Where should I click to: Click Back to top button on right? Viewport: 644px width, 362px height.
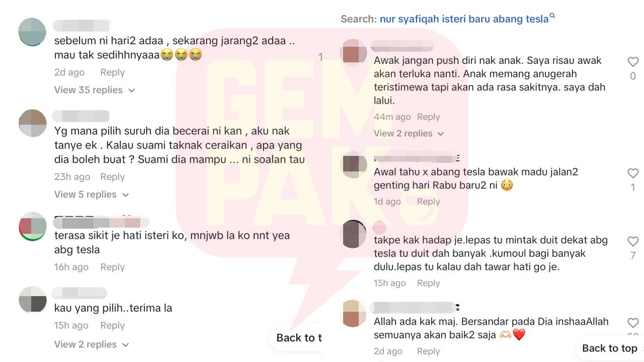[x=609, y=348]
